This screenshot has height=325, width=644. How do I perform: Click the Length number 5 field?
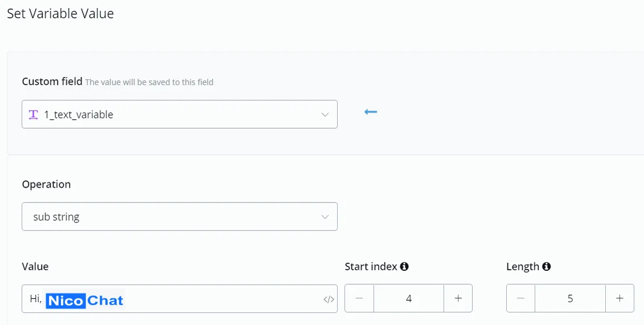tap(570, 298)
